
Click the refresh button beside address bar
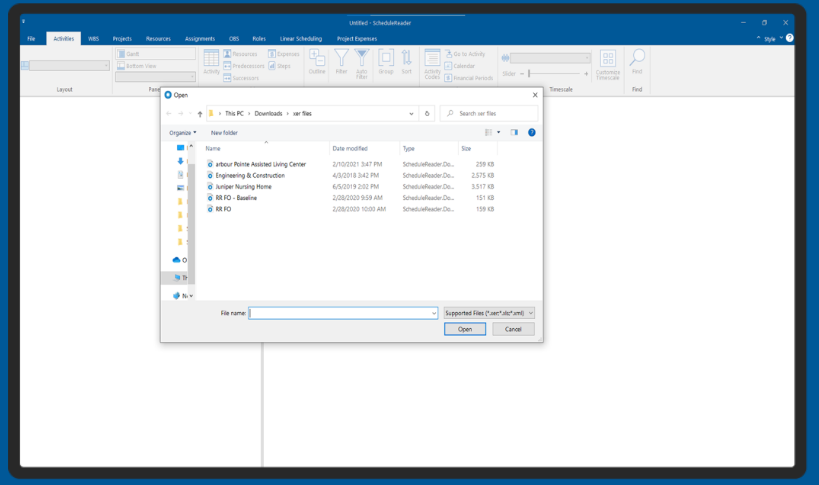(x=427, y=113)
